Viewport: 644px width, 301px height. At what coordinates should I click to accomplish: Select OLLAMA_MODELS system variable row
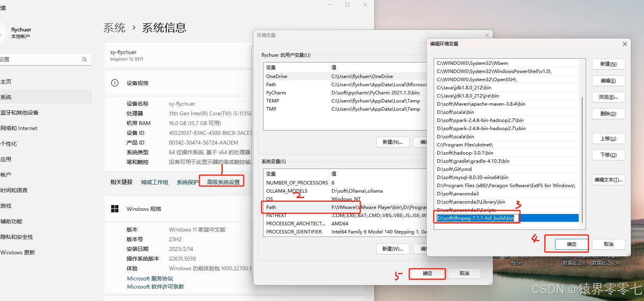[x=345, y=191]
